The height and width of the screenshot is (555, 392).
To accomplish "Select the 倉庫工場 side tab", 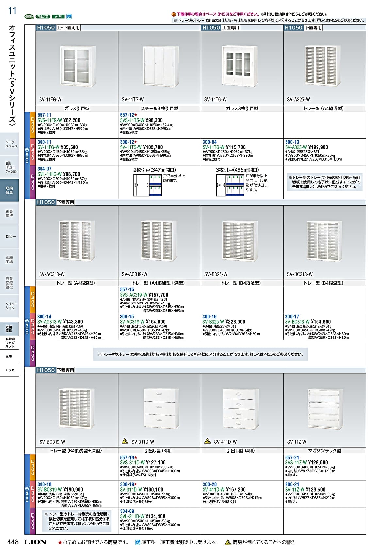I will click(9, 260).
